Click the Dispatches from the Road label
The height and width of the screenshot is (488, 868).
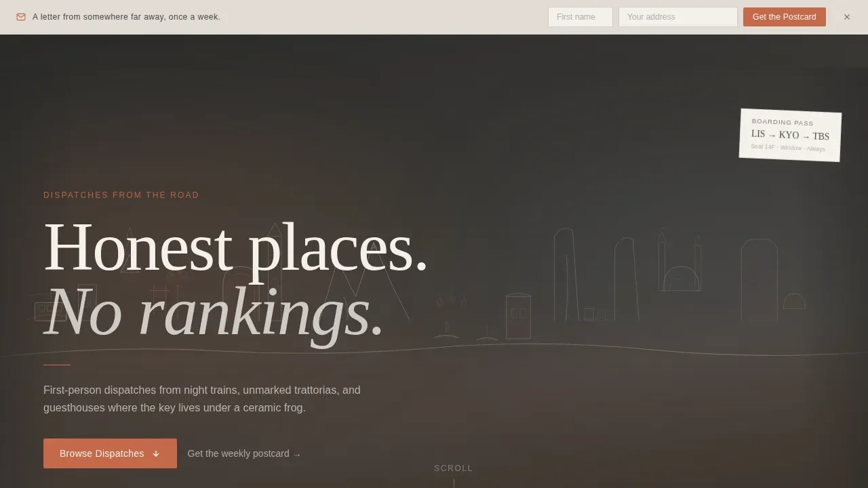tap(121, 195)
